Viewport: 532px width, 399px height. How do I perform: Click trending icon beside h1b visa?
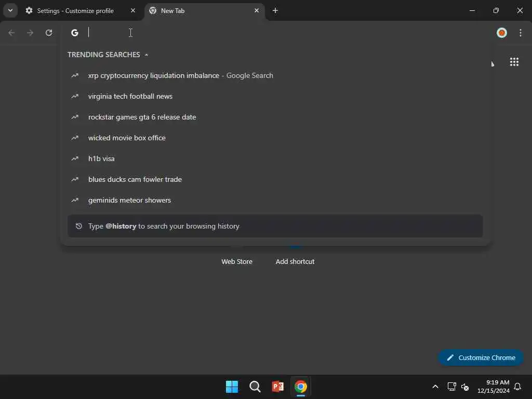click(x=75, y=158)
